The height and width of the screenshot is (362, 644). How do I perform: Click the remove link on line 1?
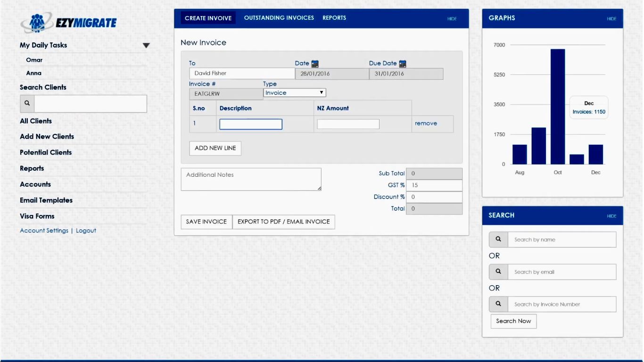click(426, 123)
